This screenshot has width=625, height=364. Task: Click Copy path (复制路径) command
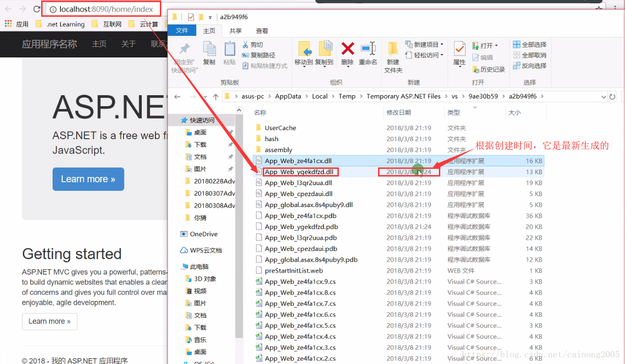259,55
